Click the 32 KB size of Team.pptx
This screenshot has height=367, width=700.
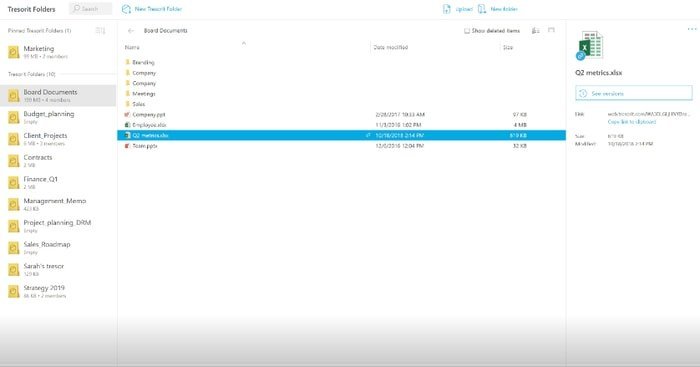coord(520,146)
